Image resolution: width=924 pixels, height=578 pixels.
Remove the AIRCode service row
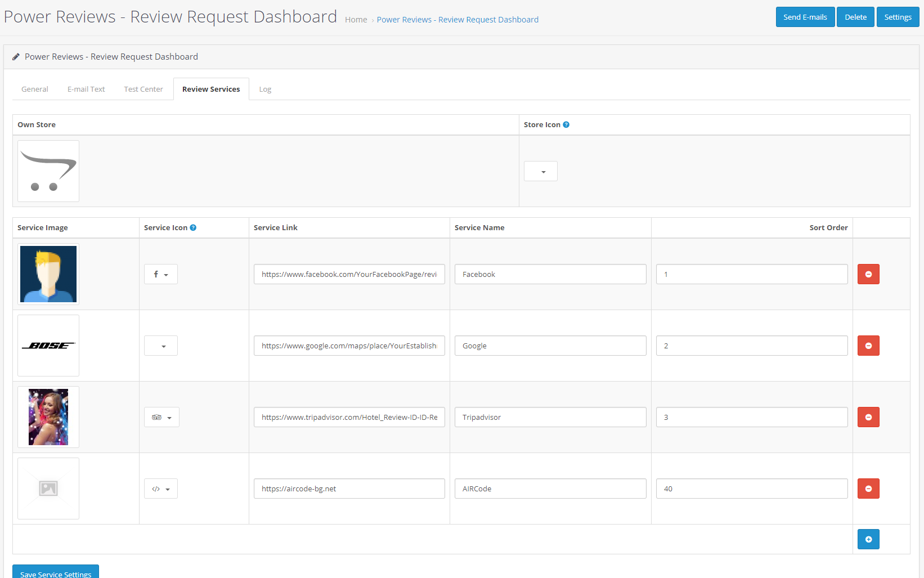coord(868,489)
